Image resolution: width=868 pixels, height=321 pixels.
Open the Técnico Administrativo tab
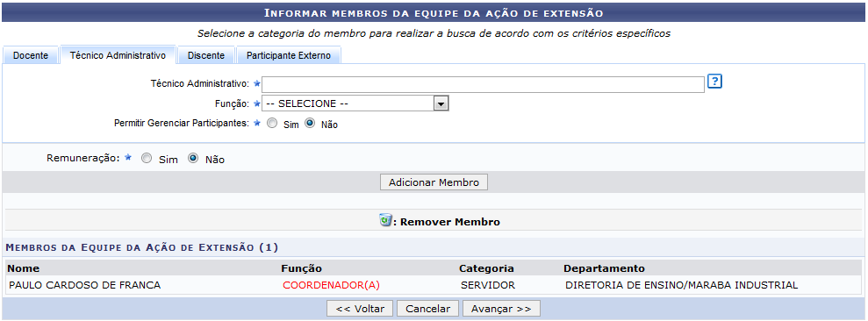tap(118, 54)
